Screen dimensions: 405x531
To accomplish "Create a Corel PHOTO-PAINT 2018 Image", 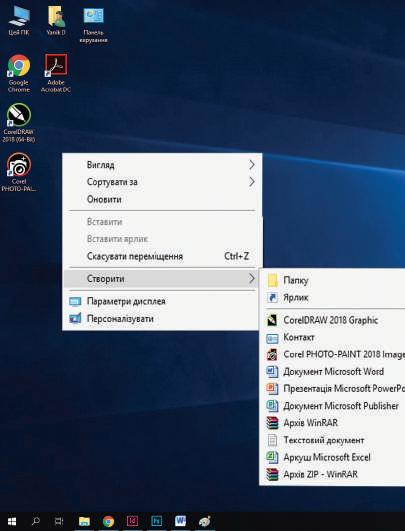I will click(x=333, y=354).
